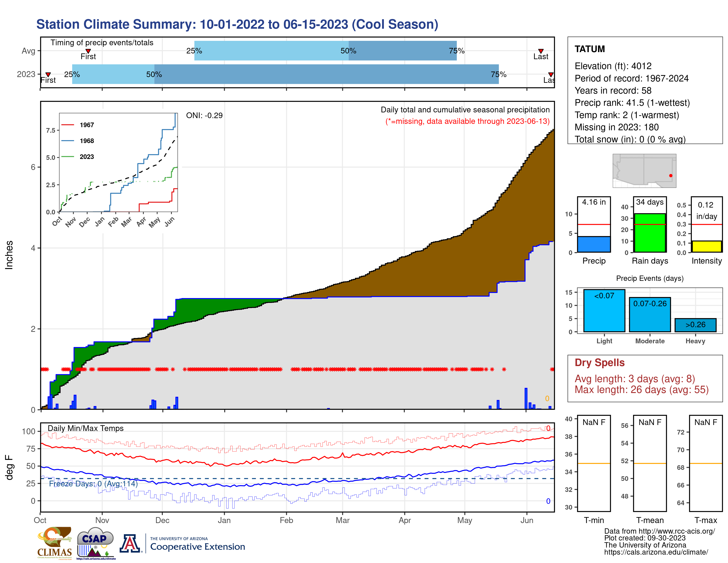728x563 pixels.
Task: Click the 2023 Last red triangle marker
Action: point(551,74)
